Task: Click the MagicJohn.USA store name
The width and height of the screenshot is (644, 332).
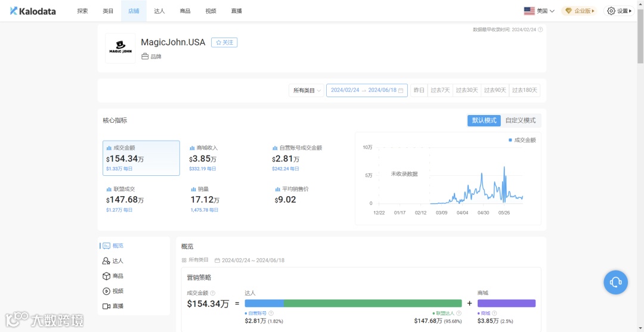Action: 173,42
